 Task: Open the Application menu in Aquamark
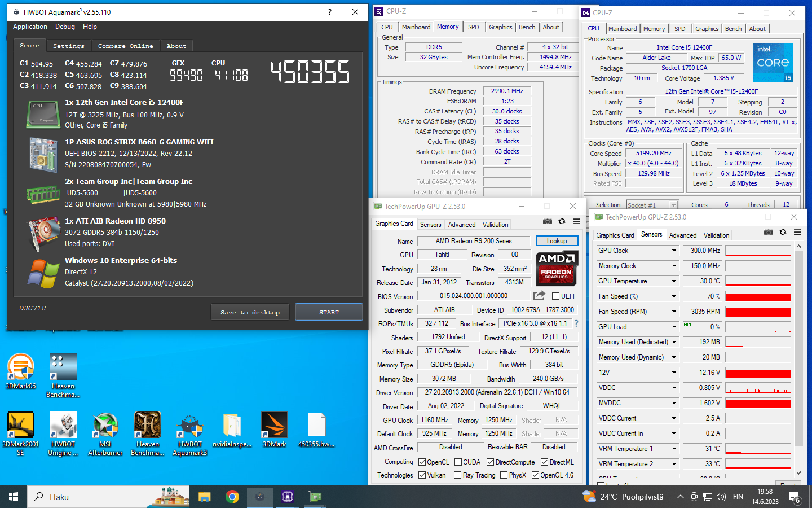30,27
